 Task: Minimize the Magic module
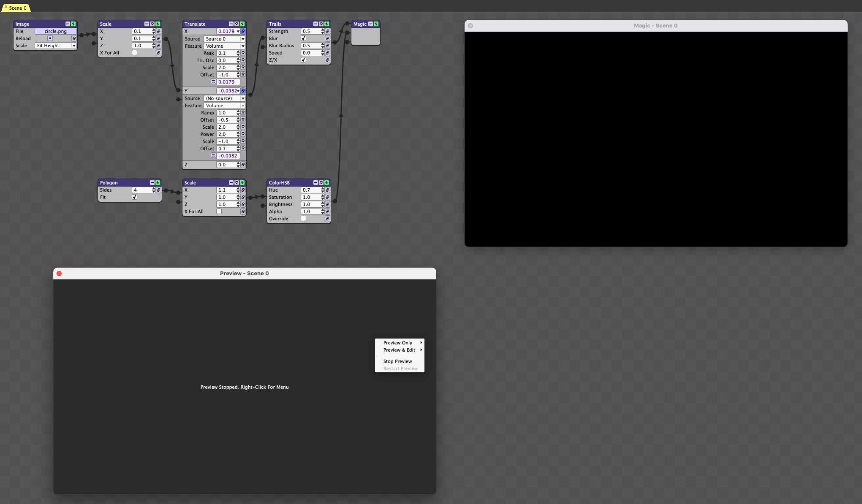[x=370, y=24]
